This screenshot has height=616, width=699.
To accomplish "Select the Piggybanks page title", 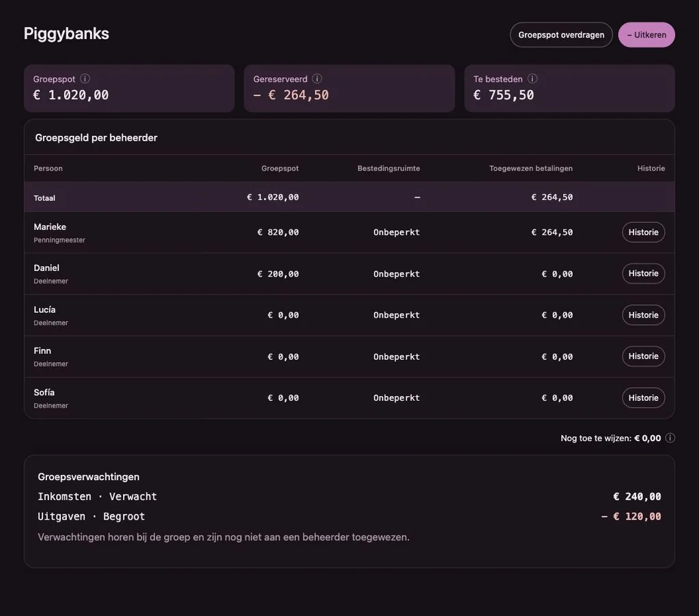I will [x=66, y=34].
